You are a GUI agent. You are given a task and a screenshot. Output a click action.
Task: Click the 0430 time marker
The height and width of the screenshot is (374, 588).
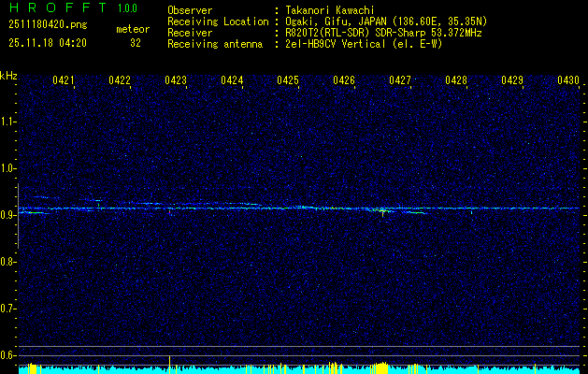568,81
